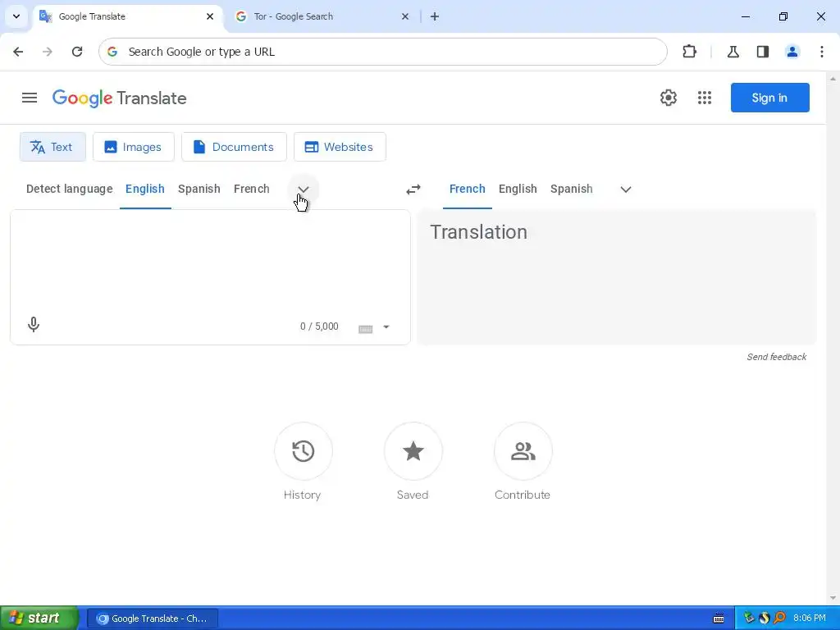Open a new browser tab
The image size is (840, 630).
coord(435,16)
